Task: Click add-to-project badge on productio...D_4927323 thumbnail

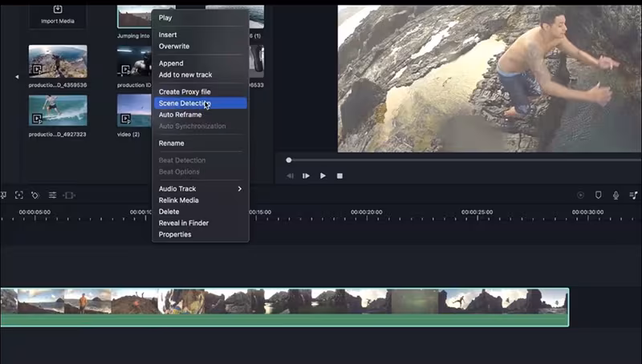Action: tap(37, 119)
